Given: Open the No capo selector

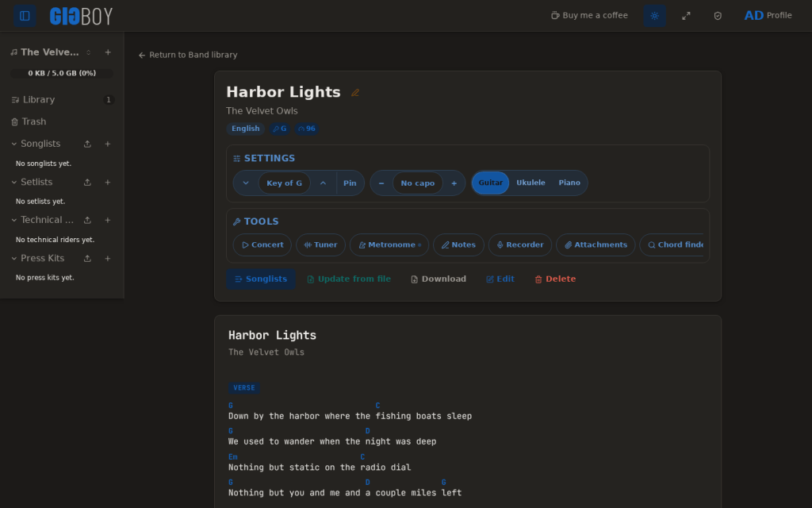Looking at the screenshot, I should pos(418,183).
